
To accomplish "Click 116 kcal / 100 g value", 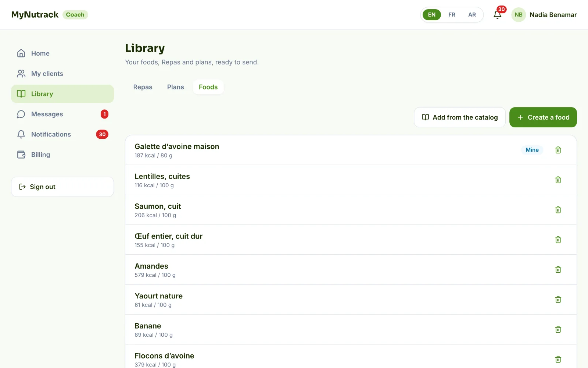I will (x=154, y=185).
